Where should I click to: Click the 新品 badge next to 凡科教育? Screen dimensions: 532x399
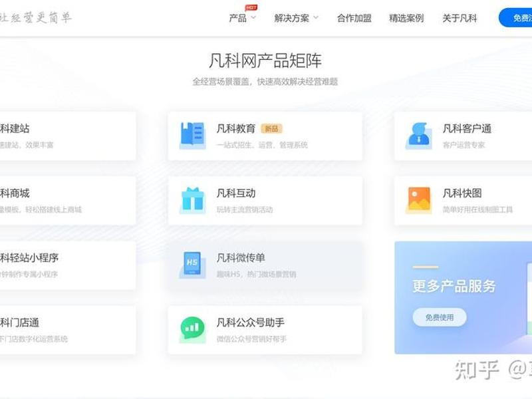point(271,129)
